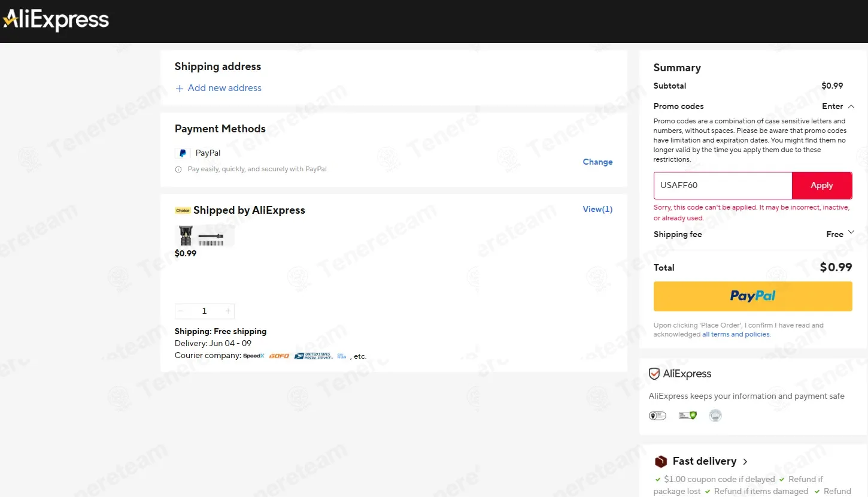Click the Total $0.99 amount
The height and width of the screenshot is (497, 868).
pyautogui.click(x=836, y=267)
